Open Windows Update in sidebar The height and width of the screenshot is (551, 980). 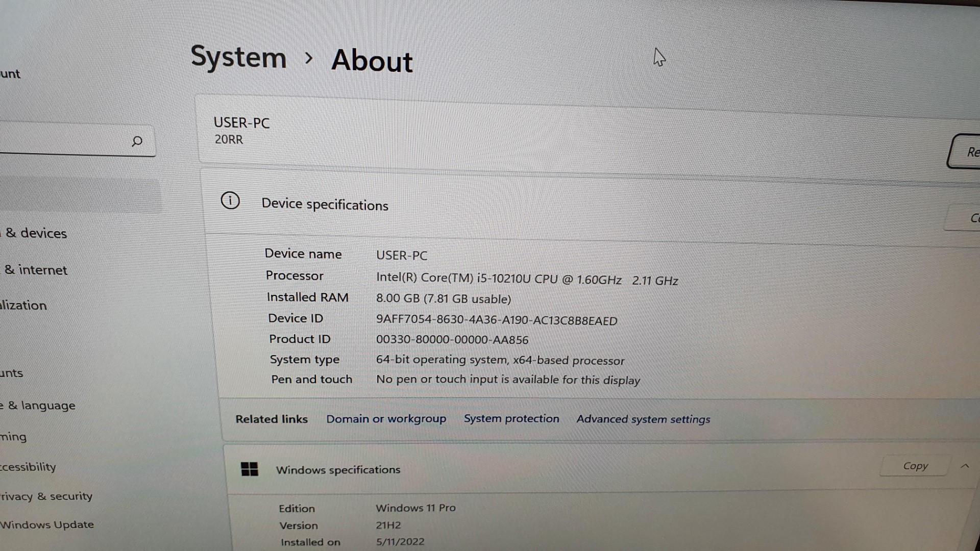point(47,524)
